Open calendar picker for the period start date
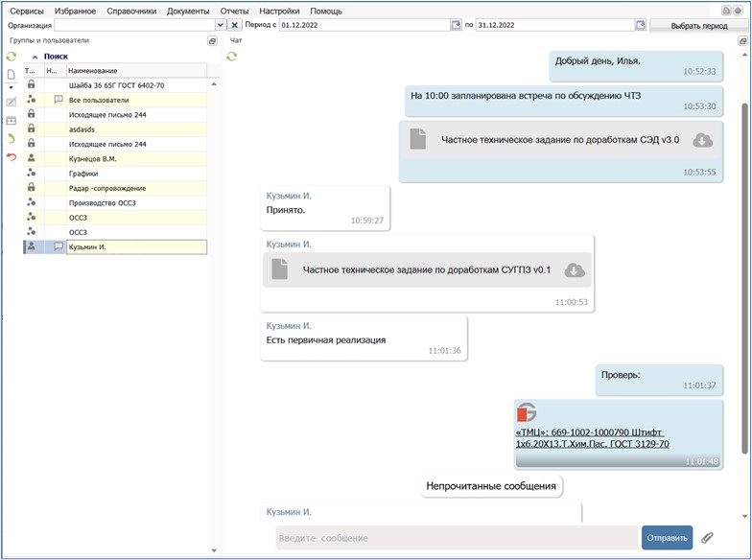The width and height of the screenshot is (752, 560). point(456,25)
